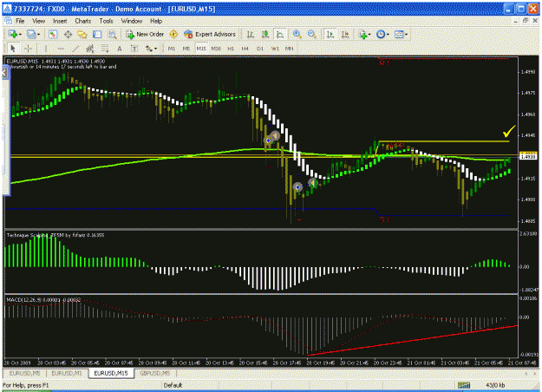The height and width of the screenshot is (392, 542).
Task: Expand the New Chart dropdown arrow
Action: coord(20,34)
